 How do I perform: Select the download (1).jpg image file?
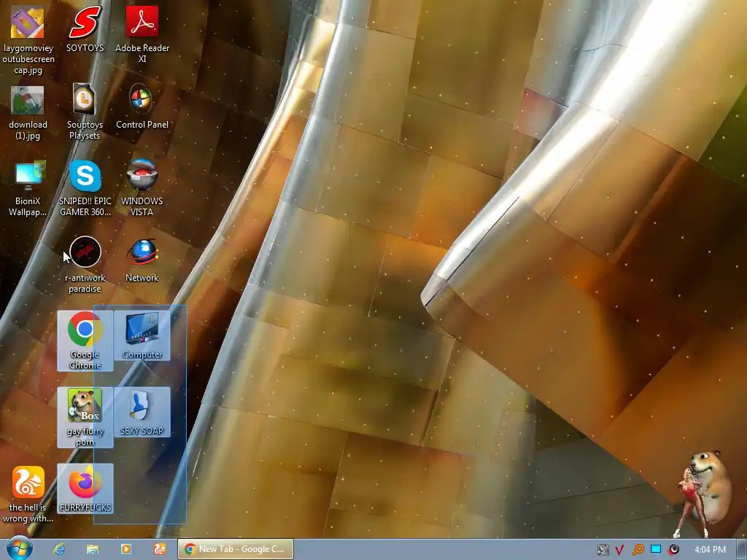tap(28, 113)
